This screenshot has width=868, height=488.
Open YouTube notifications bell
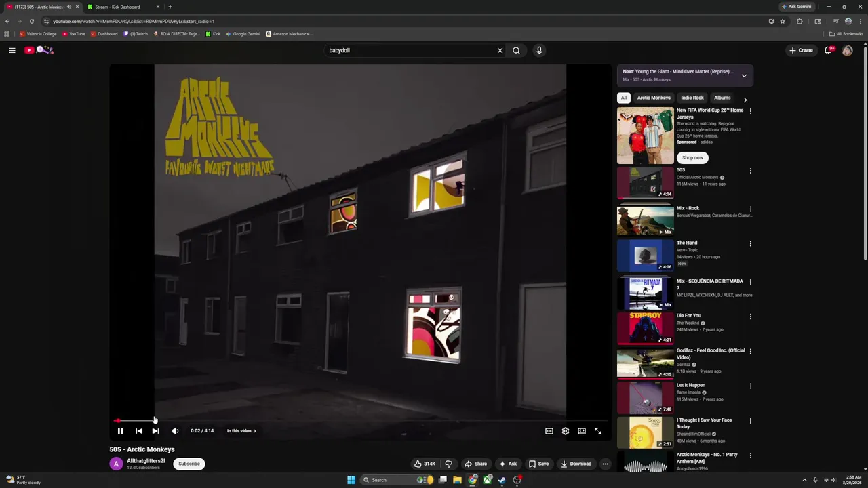tap(828, 50)
